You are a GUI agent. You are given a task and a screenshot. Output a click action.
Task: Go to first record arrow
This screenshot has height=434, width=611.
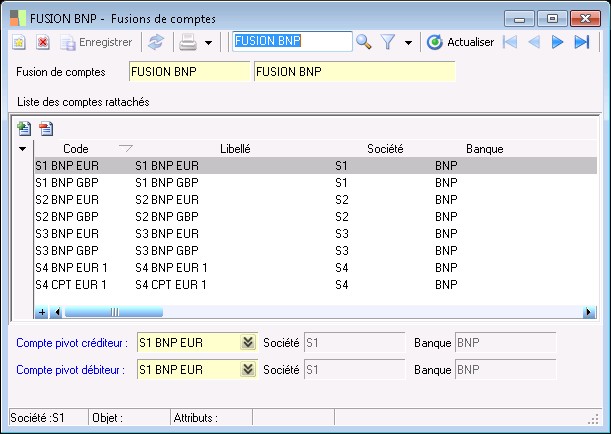pyautogui.click(x=510, y=42)
